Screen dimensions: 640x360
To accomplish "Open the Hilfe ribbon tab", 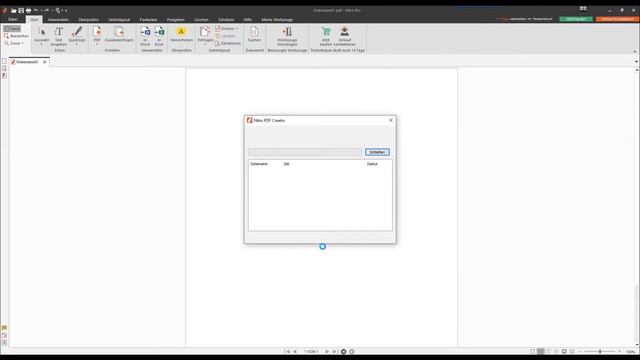I will click(x=248, y=20).
